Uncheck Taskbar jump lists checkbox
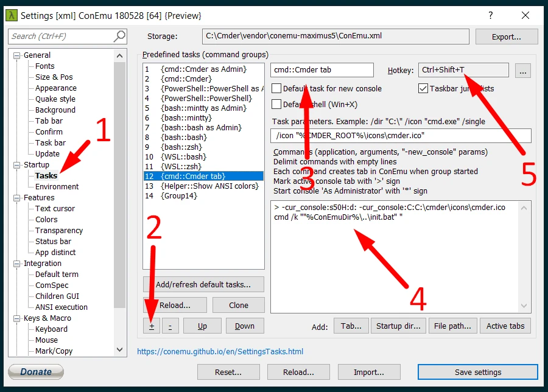548x392 pixels. [x=423, y=88]
